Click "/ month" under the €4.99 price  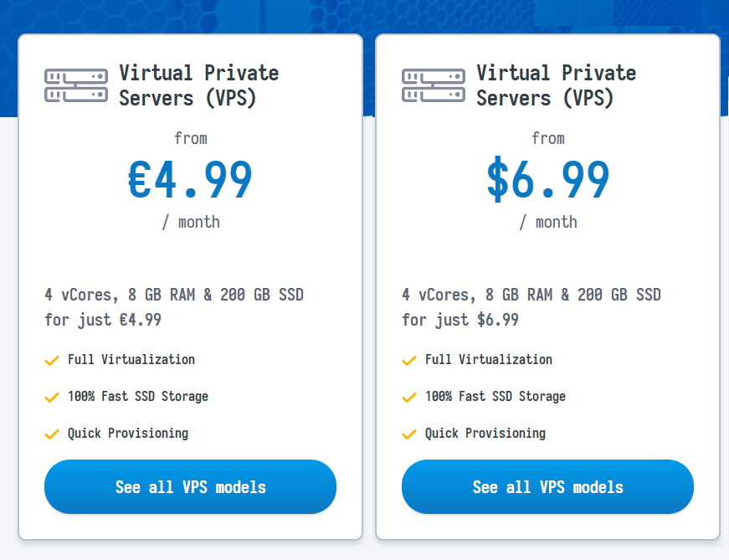coord(190,223)
